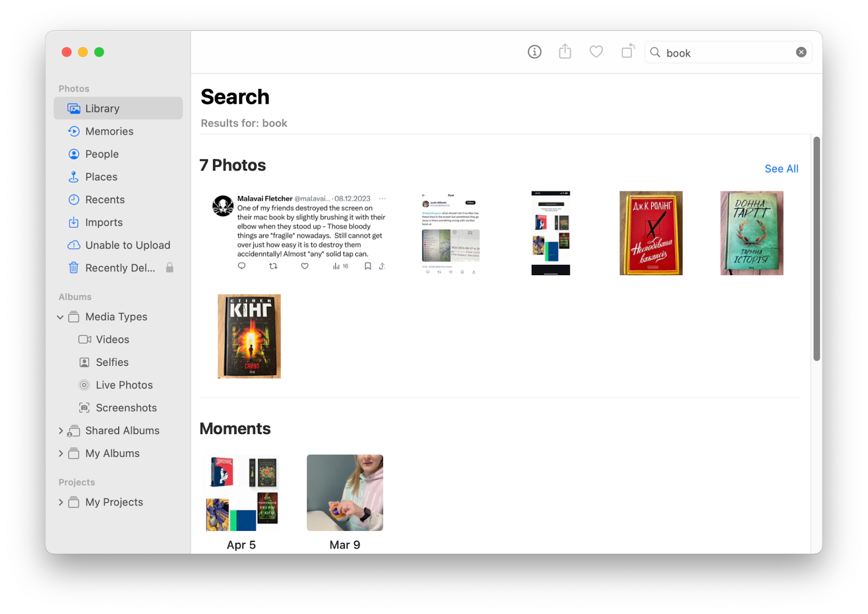This screenshot has height=614, width=868.
Task: Open the Imports section
Action: 103,222
